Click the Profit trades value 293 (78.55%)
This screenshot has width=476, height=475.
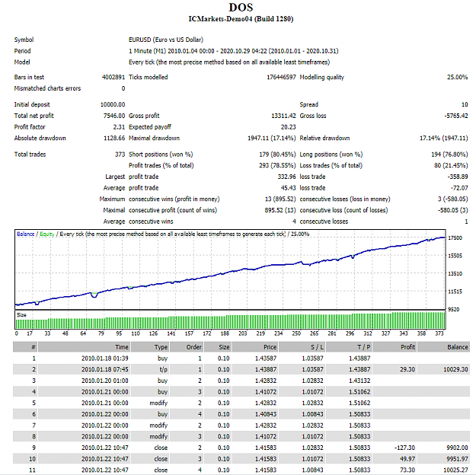point(277,165)
